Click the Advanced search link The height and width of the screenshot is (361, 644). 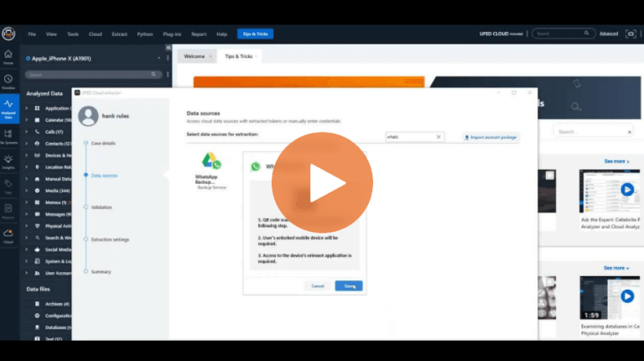[x=609, y=34]
